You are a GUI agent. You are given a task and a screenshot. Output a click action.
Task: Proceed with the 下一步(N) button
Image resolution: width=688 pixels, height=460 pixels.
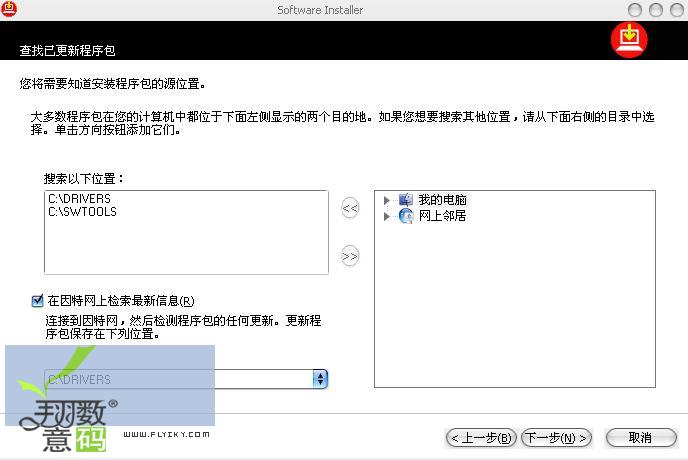[x=556, y=438]
